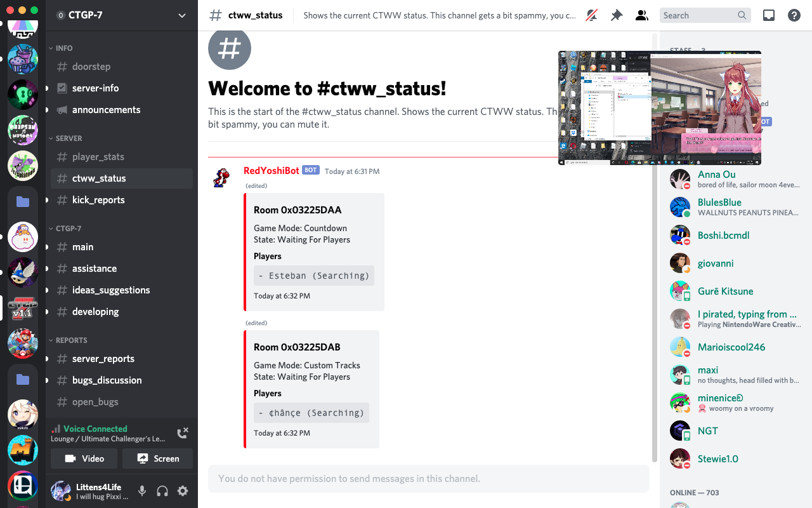Viewport: 812px width, 508px height.
Task: Switch to the main channel
Action: (x=122, y=247)
